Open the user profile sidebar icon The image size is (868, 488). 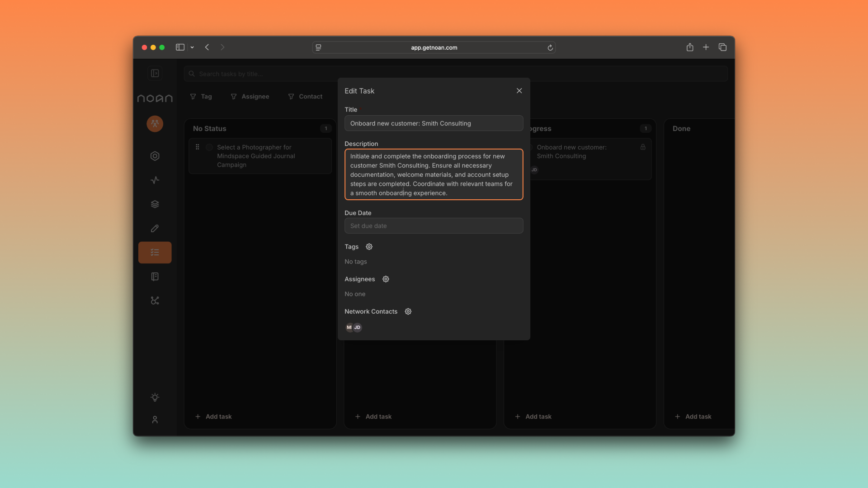click(x=155, y=420)
